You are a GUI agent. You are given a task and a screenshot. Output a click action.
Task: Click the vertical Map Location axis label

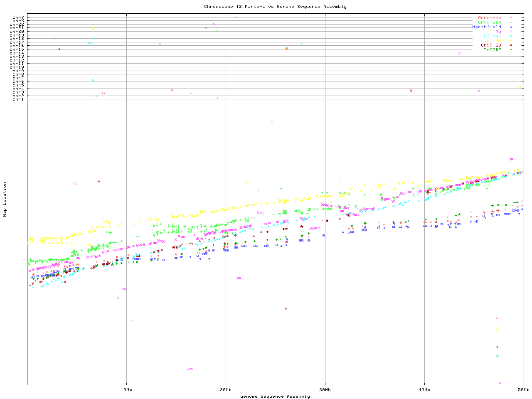5,199
